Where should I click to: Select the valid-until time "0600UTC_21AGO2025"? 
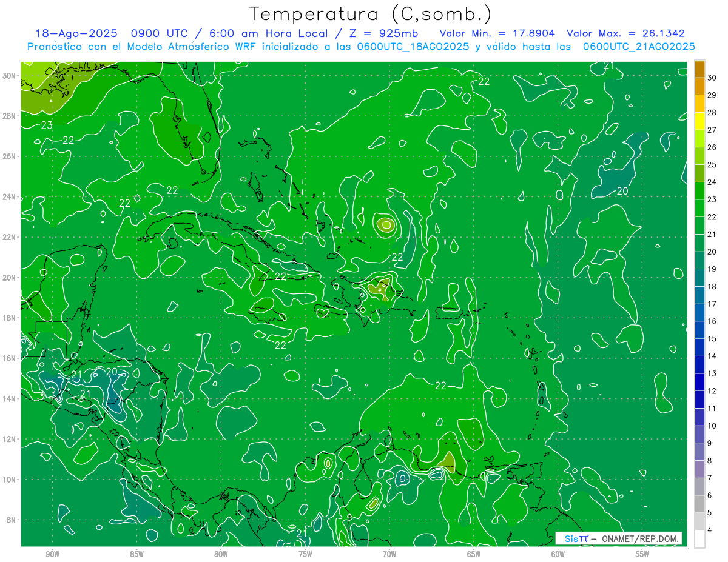click(639, 47)
